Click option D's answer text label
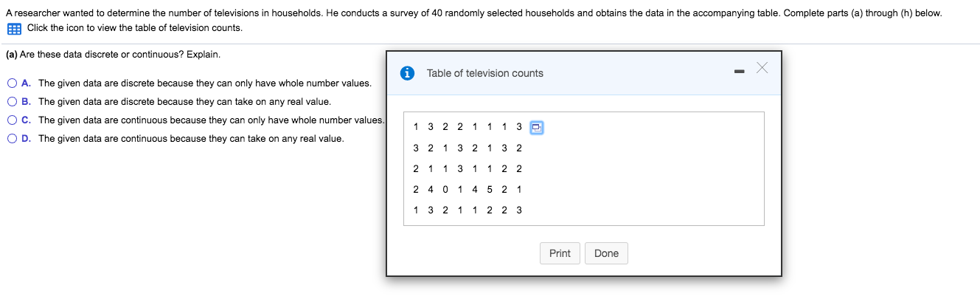This screenshot has height=305, width=980. [x=190, y=139]
